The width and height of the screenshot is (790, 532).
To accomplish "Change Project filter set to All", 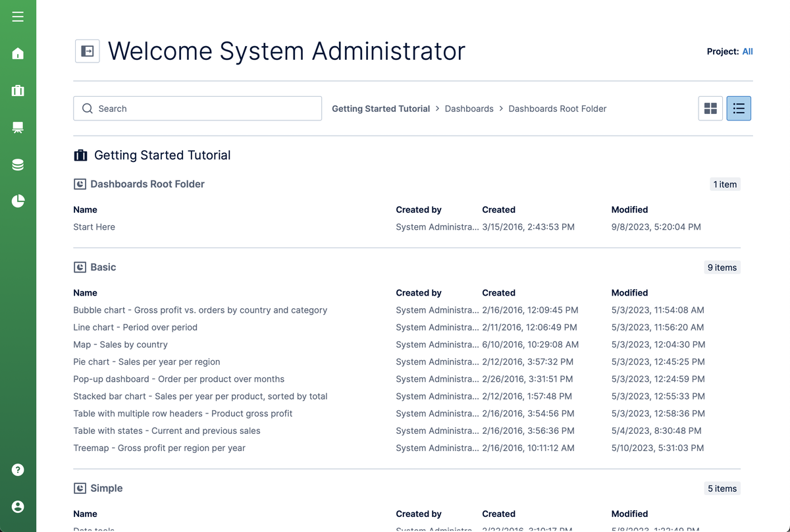I will 747,51.
